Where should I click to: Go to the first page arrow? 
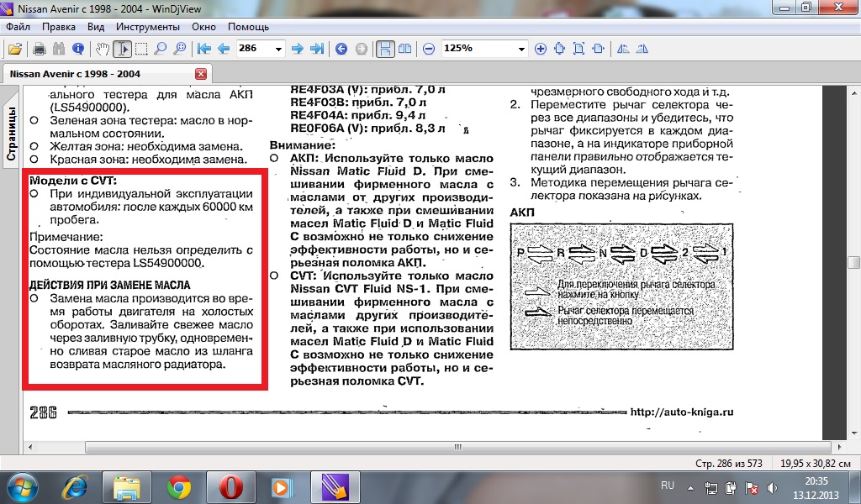click(x=204, y=49)
